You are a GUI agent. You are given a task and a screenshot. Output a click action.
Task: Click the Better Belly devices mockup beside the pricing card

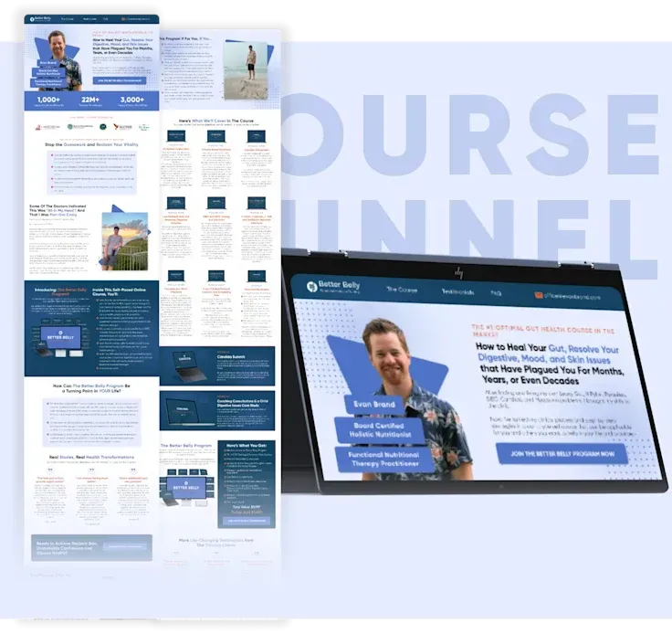tap(186, 488)
